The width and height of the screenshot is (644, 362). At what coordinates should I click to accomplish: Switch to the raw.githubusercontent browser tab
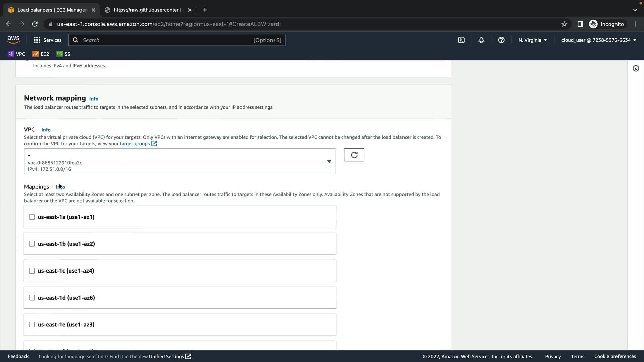point(148,10)
